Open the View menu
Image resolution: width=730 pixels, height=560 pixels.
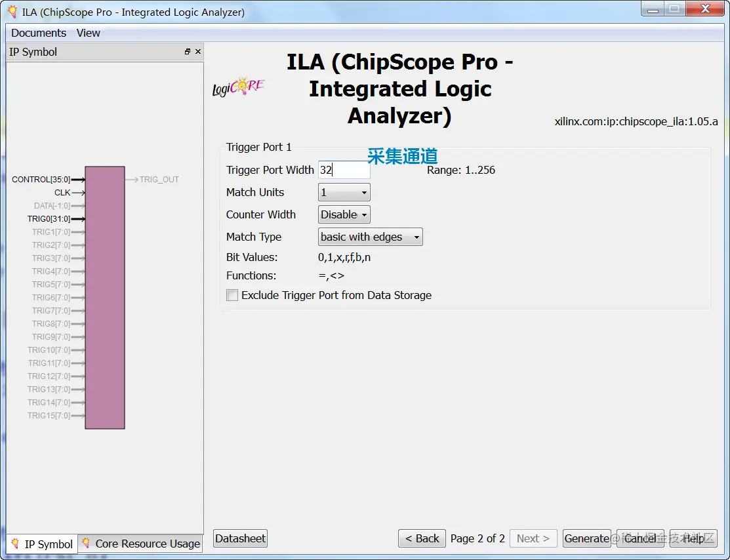[88, 33]
